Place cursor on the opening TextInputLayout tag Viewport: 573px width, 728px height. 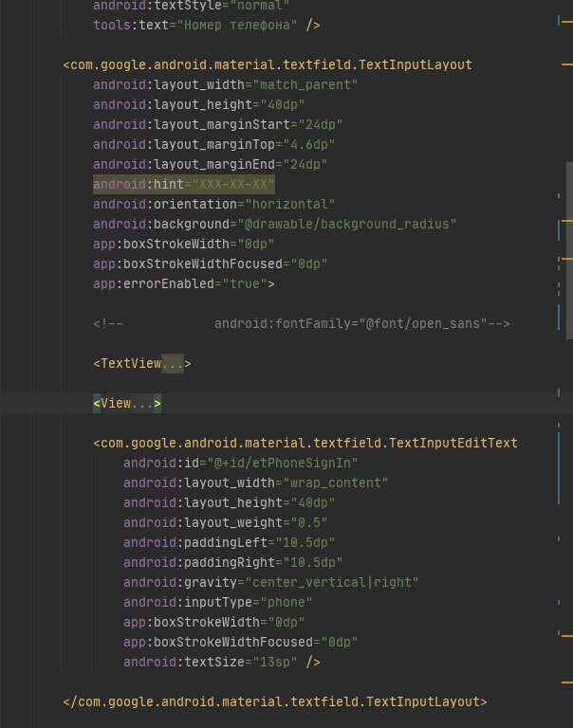[268, 65]
